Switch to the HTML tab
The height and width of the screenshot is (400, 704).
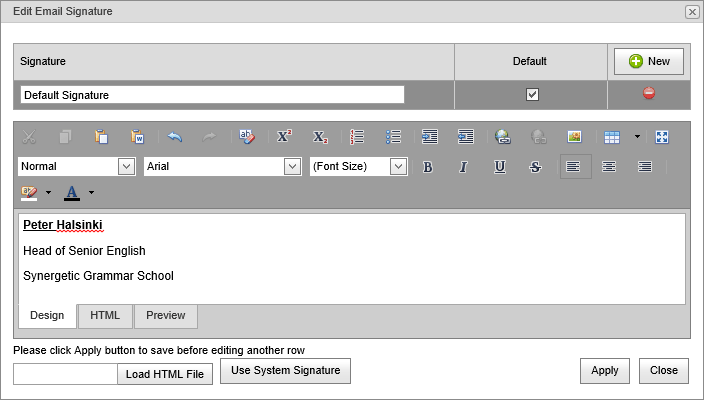pos(105,316)
